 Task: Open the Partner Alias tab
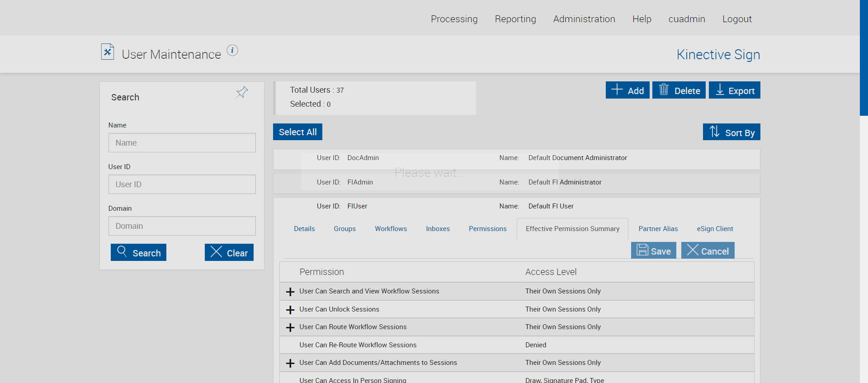[658, 229]
